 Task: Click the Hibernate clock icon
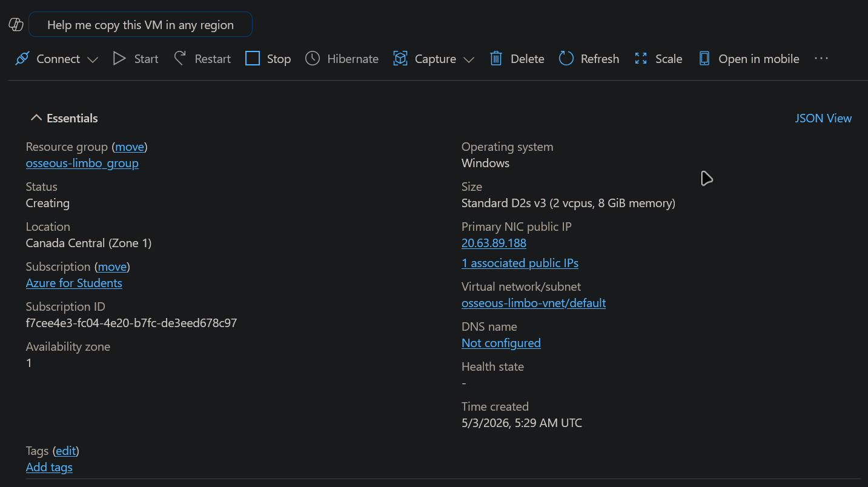click(x=313, y=59)
